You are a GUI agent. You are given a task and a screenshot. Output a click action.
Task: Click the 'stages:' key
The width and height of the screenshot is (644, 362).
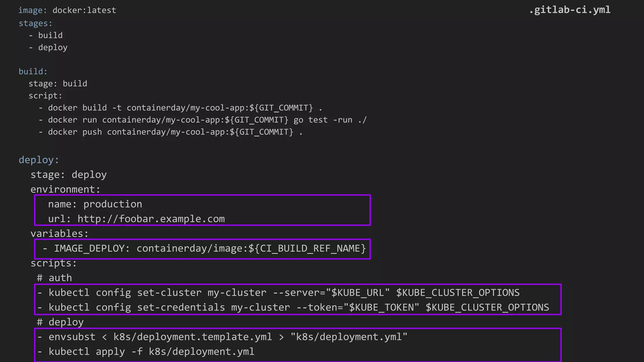coord(36,23)
